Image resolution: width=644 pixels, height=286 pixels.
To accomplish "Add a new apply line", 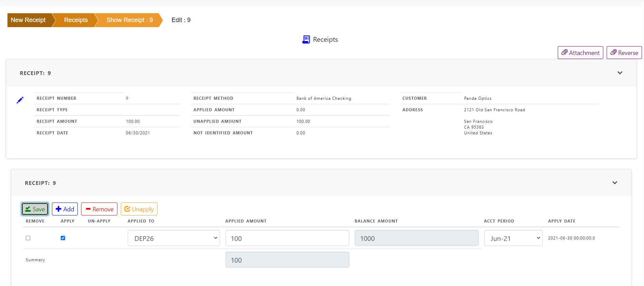I will coord(65,209).
